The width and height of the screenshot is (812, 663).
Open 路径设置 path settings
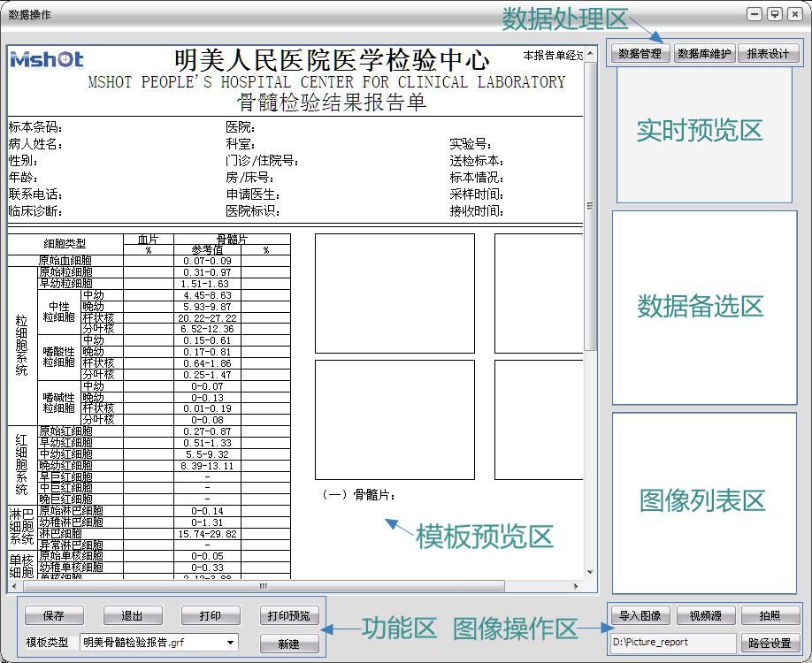[769, 643]
